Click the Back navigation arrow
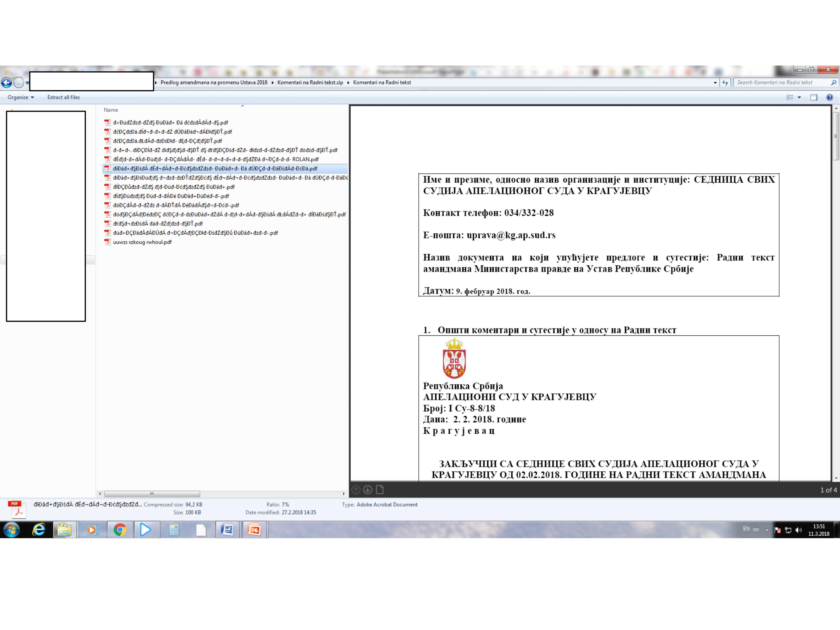The height and width of the screenshot is (630, 840). coord(6,82)
